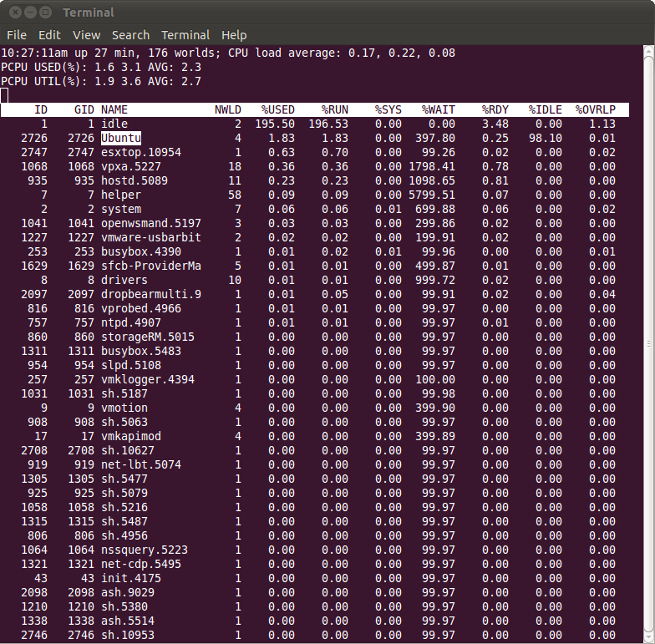Click the vertical scrollbar up arrow

pos(648,51)
